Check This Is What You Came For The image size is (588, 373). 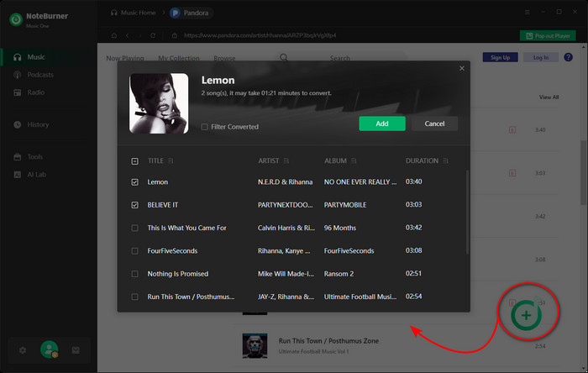coord(134,228)
